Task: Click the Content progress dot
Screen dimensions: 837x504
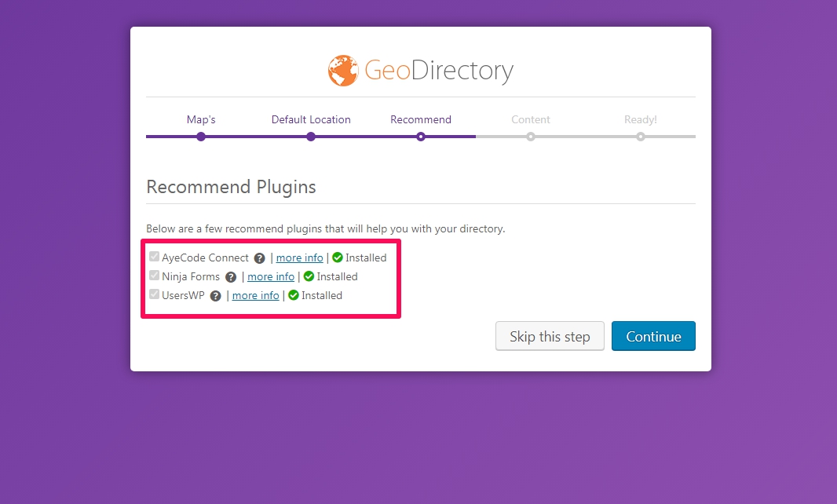Action: (x=531, y=137)
